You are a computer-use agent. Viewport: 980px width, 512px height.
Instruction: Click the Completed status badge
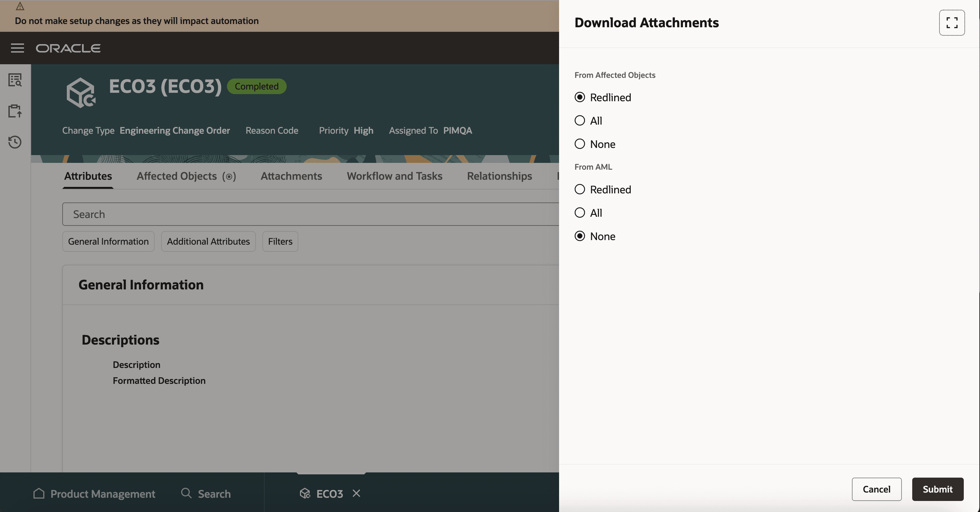pyautogui.click(x=257, y=86)
